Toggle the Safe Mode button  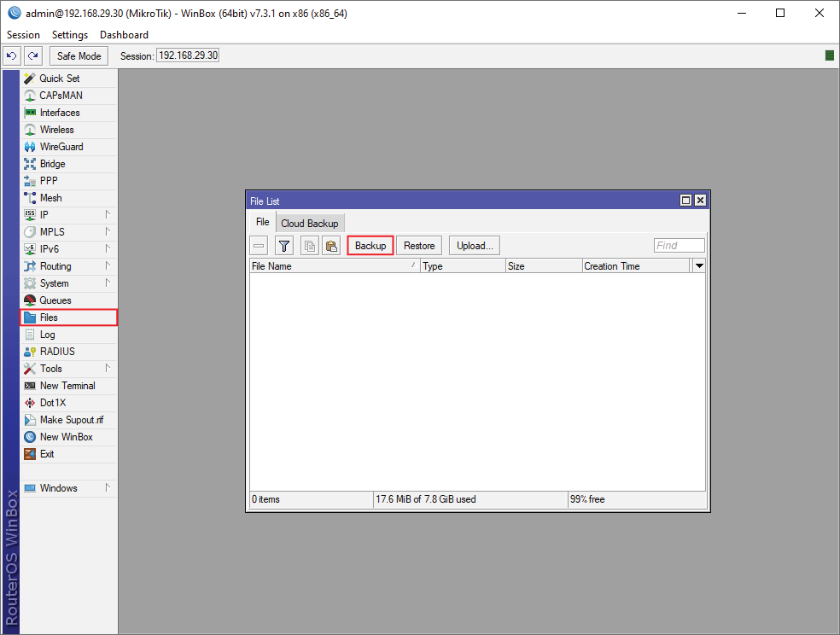tap(79, 56)
